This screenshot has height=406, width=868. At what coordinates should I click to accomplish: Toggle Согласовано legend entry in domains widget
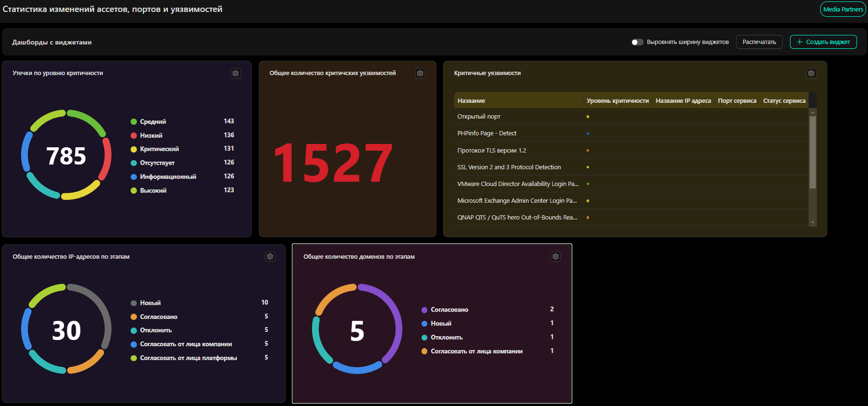tap(449, 310)
